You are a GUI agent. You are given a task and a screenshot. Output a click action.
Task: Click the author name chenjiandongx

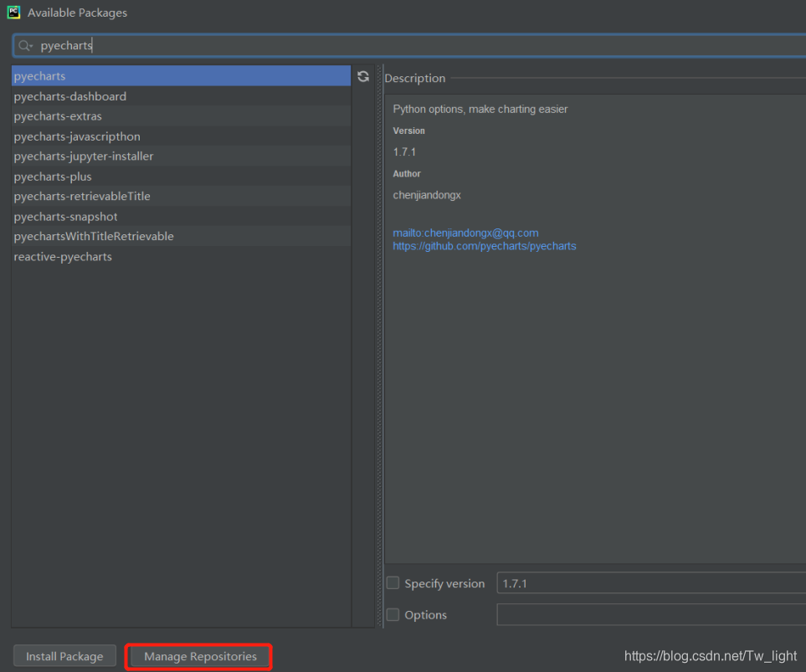pos(427,195)
